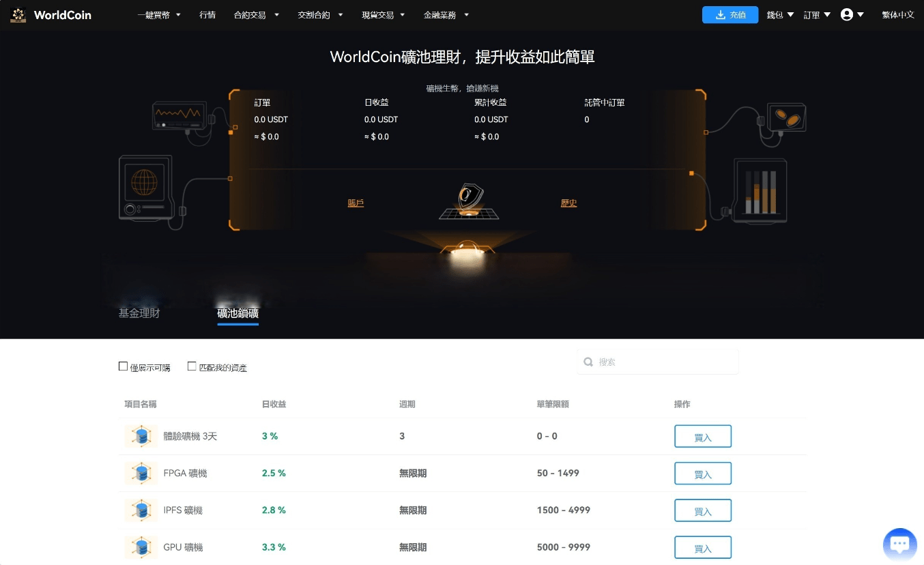Click 買入 for GPU 礦機

pyautogui.click(x=703, y=547)
